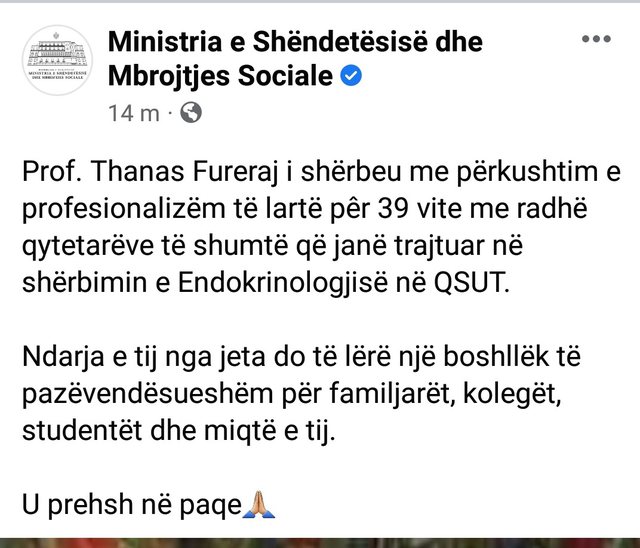Click "Mbrojtjes Sociale" in the page title
This screenshot has width=640, height=548.
point(220,76)
